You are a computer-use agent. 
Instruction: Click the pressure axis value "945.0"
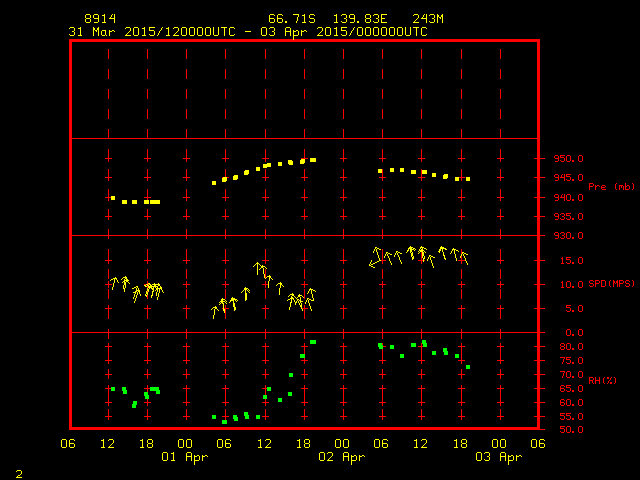[568, 178]
